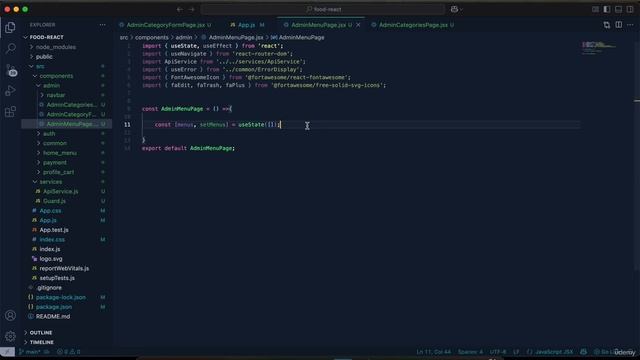Open editor more actions ellipsis
640x360 pixels.
pos(630,25)
